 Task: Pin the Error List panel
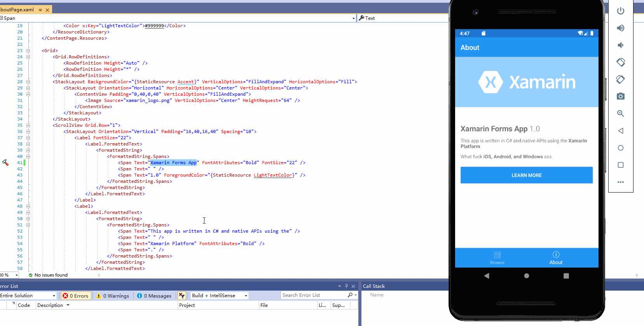click(x=346, y=286)
